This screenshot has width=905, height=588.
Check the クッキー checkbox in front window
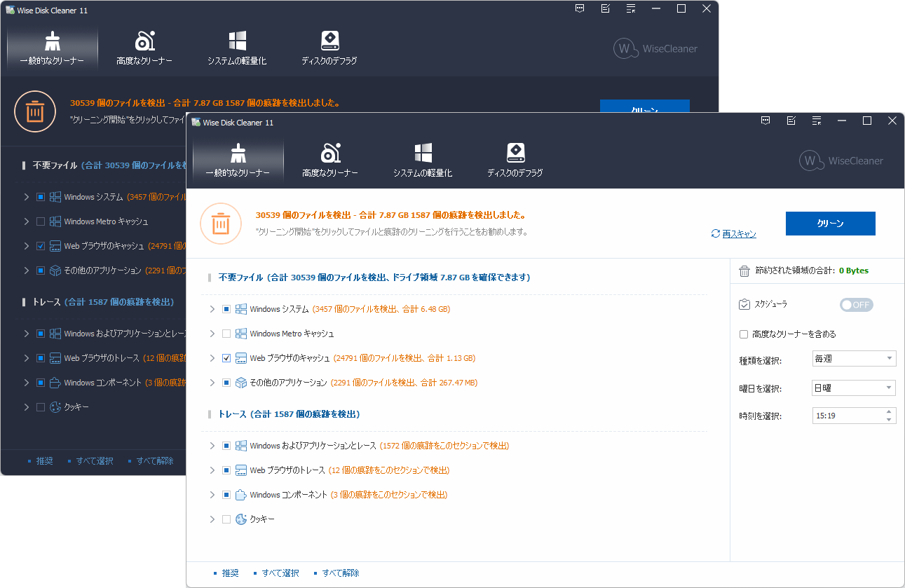[x=226, y=519]
